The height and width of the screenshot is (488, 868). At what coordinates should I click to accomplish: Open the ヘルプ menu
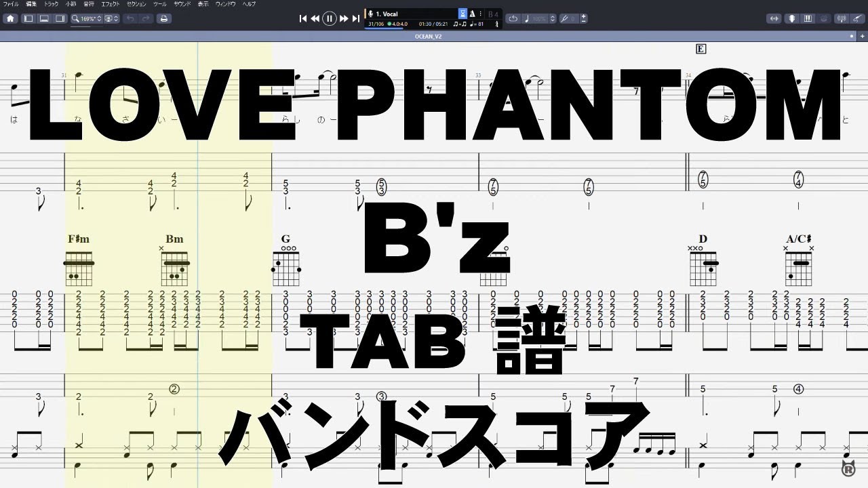[249, 4]
